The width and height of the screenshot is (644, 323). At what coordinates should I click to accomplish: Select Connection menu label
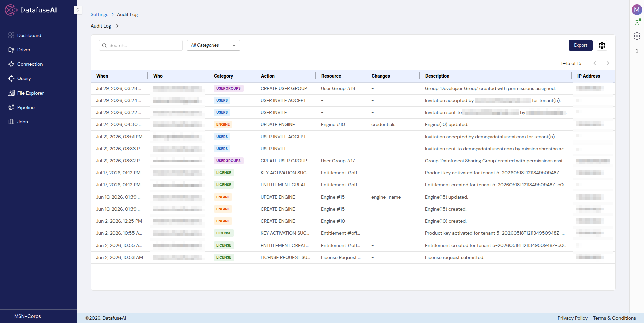[x=30, y=64]
